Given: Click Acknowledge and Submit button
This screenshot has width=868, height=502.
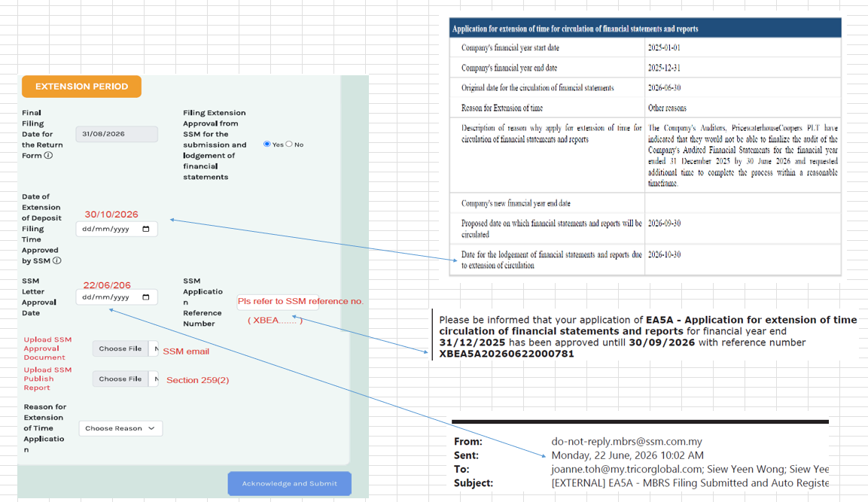Looking at the screenshot, I should tap(290, 484).
